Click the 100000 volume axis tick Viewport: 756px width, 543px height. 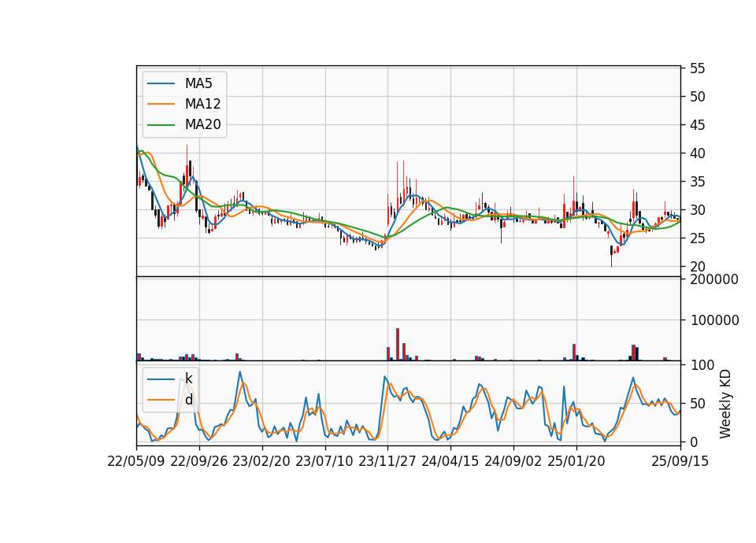tap(714, 320)
